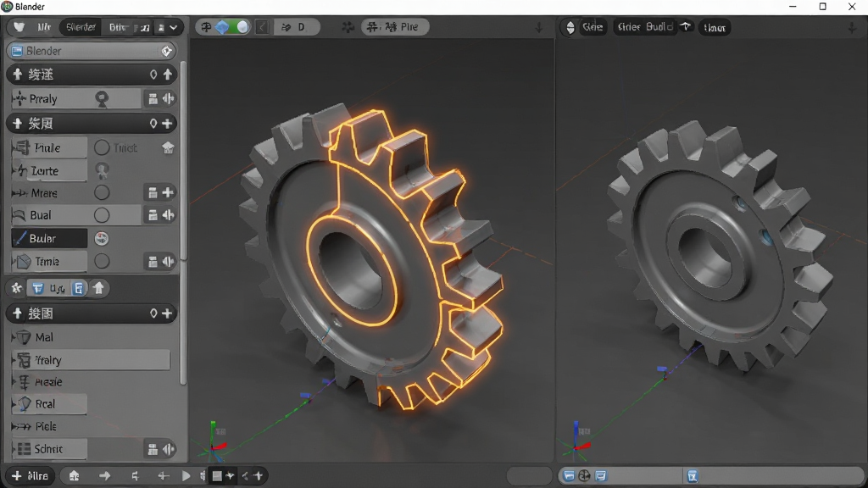The image size is (868, 488).
Task: Click the right-arrow icon in the bottom toolbar
Action: pos(104,476)
